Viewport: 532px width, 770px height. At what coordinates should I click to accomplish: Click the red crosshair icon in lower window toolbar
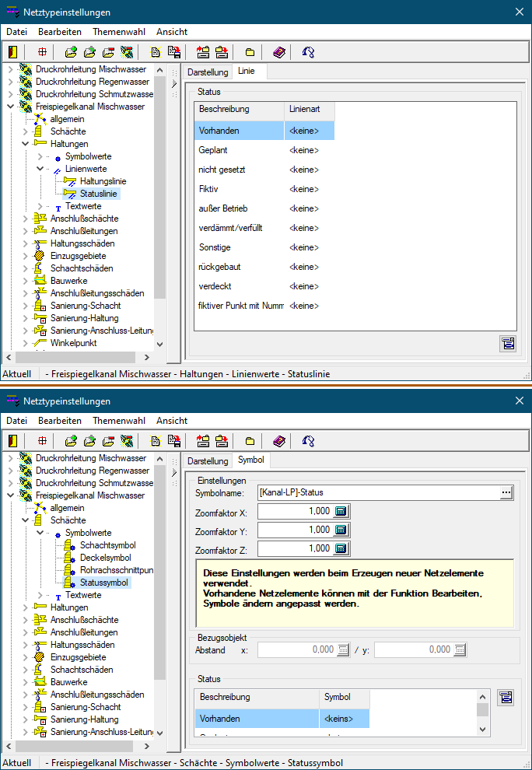click(x=42, y=441)
